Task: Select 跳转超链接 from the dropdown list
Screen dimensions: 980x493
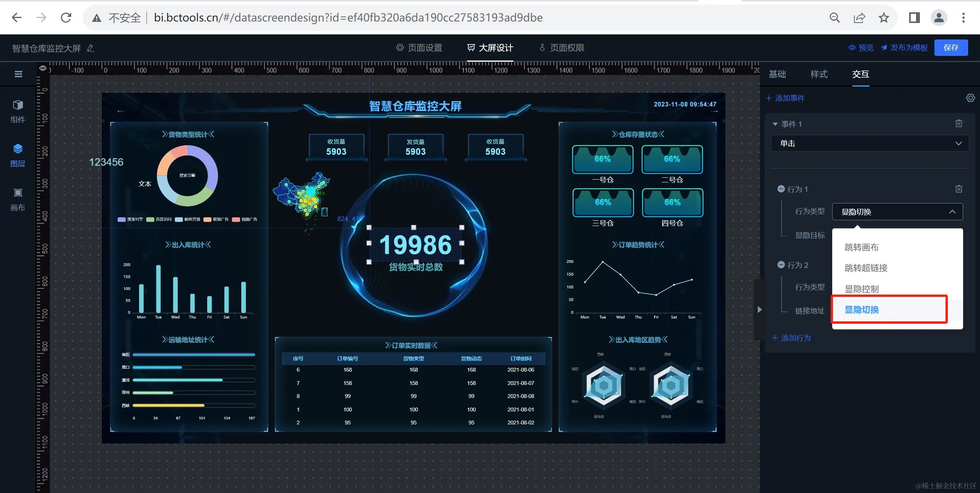Action: 866,268
